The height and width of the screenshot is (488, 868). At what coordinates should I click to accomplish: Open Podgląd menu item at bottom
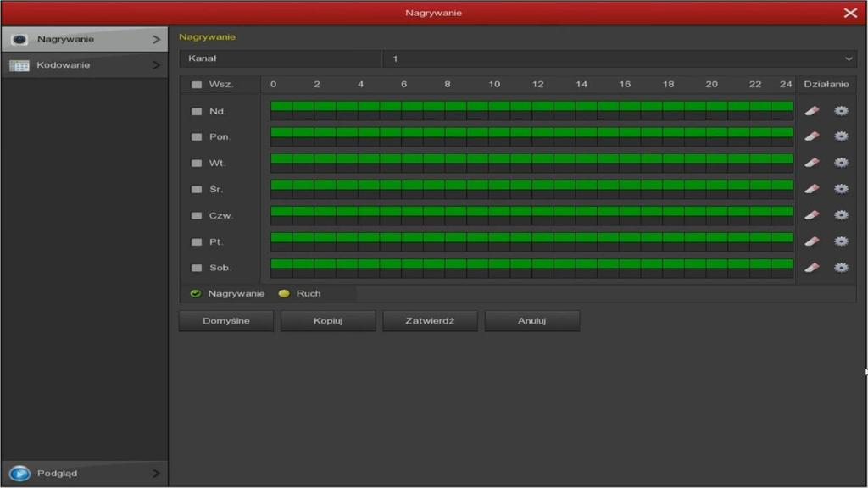pos(85,474)
